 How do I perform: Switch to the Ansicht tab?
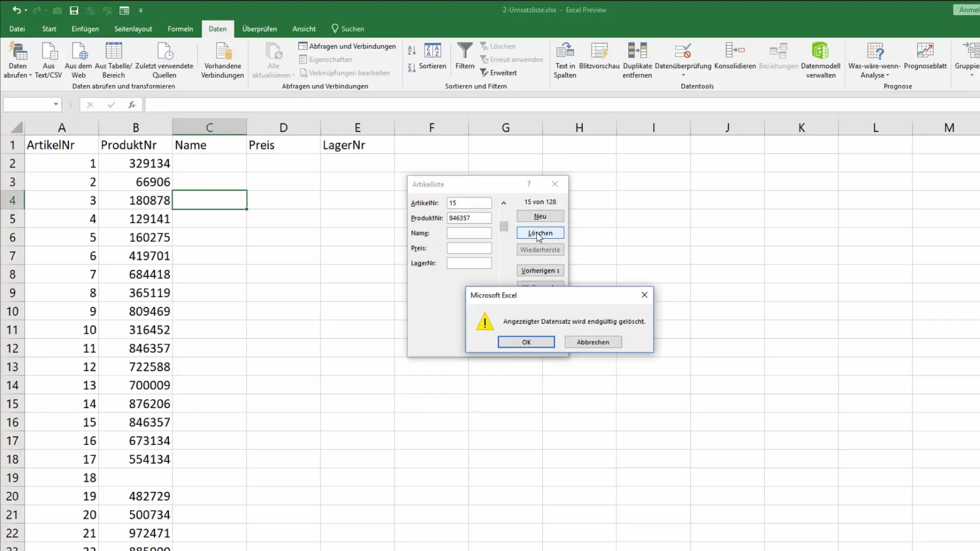point(304,29)
